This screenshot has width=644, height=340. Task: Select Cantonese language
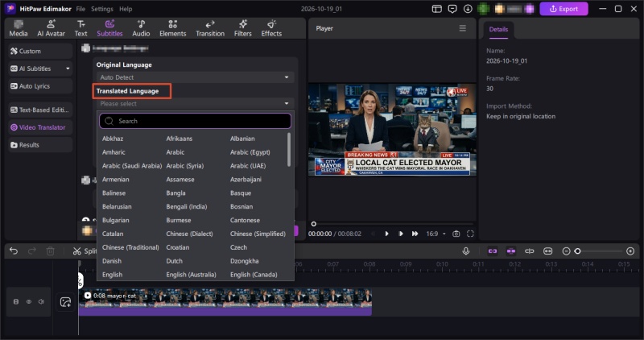245,221
